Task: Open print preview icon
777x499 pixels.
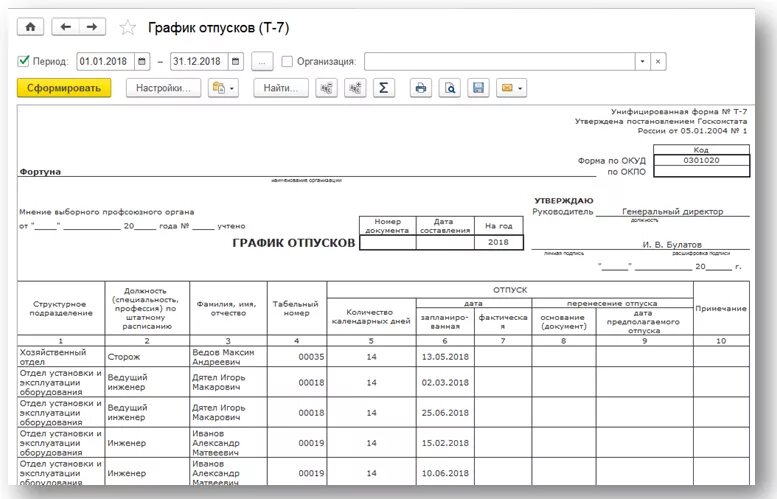Action: pos(449,88)
